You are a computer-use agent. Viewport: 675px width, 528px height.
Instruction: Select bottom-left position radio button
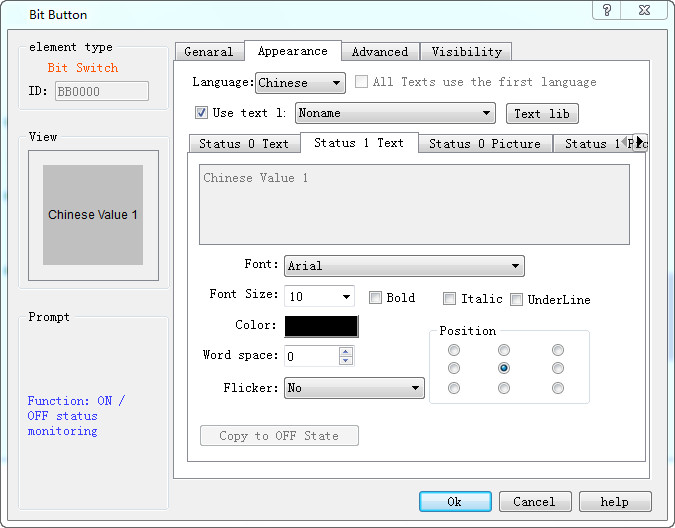pos(454,388)
